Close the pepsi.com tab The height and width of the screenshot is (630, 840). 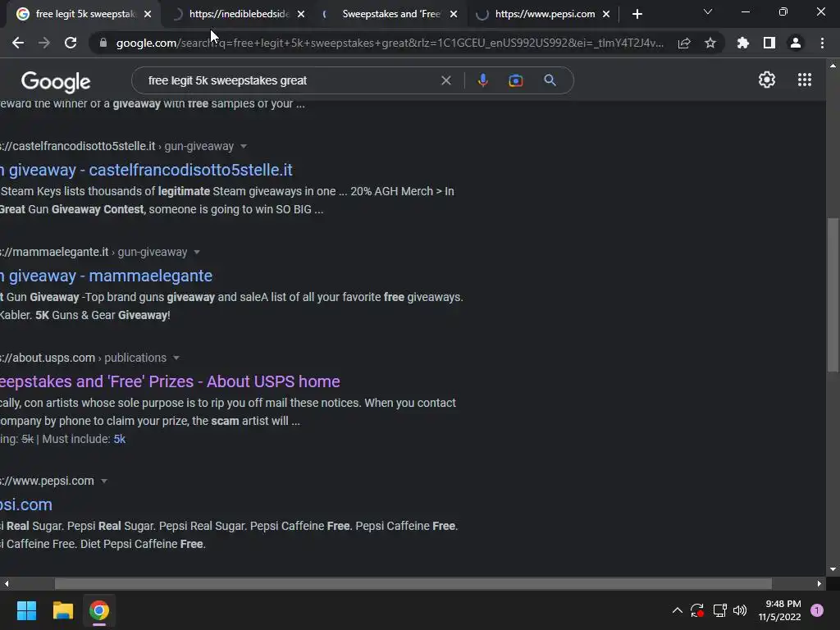click(x=606, y=14)
